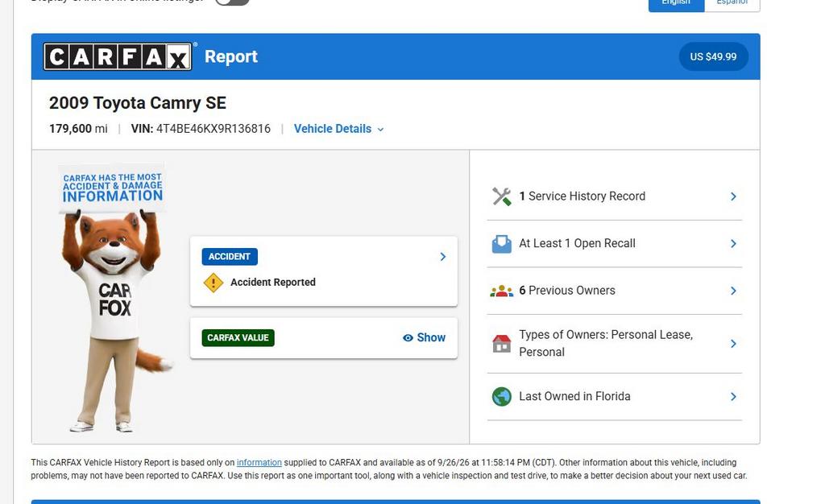Image resolution: width=825 pixels, height=504 pixels.
Task: Click the US $49.99 price button
Action: point(714,56)
